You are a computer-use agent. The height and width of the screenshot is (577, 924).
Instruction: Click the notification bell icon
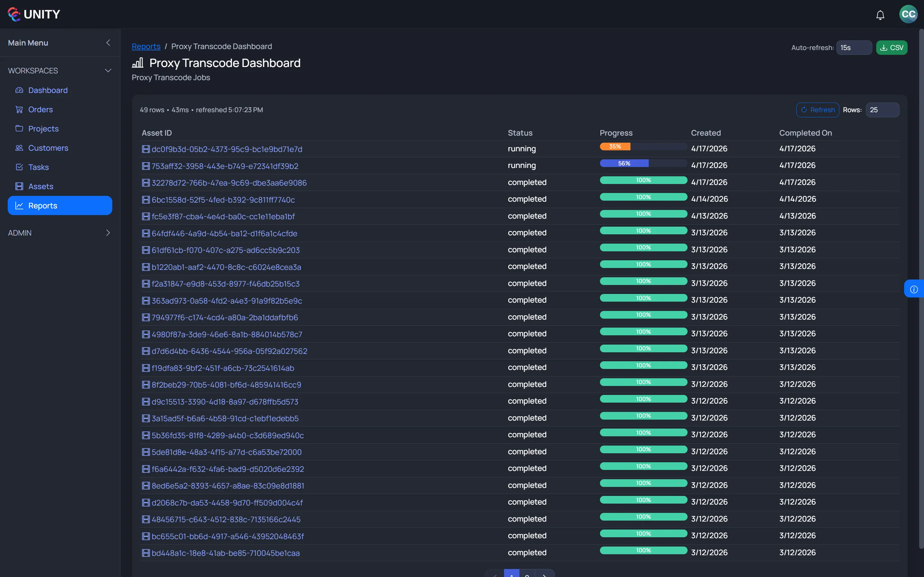pos(880,14)
